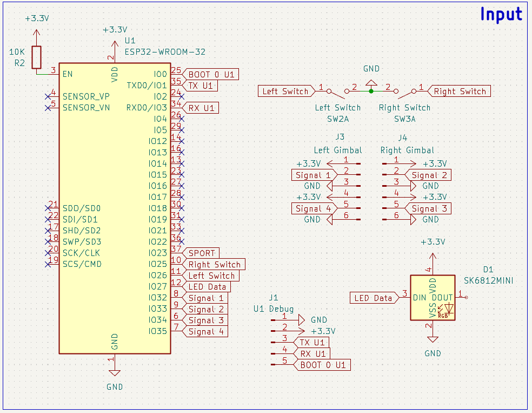This screenshot has width=532, height=413.
Task: Click the BOOT 0 U1 label on pin 25
Action: click(x=211, y=74)
